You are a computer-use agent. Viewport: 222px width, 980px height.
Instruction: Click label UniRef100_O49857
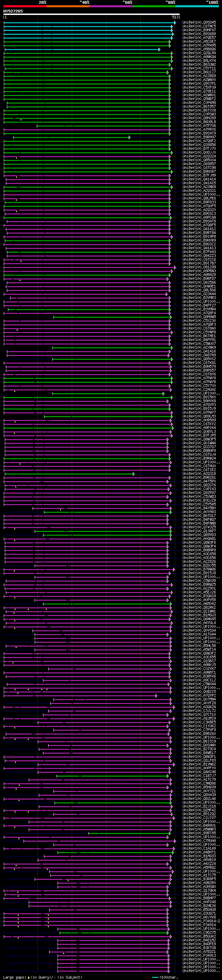[x=199, y=164]
